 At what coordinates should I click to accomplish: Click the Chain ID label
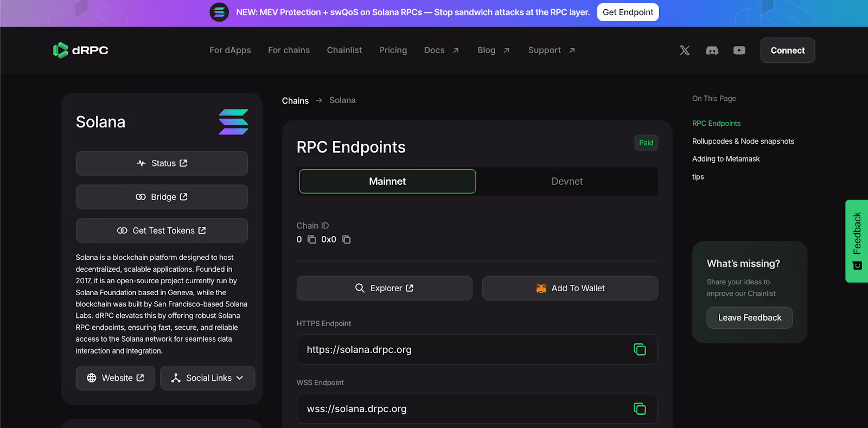point(312,226)
